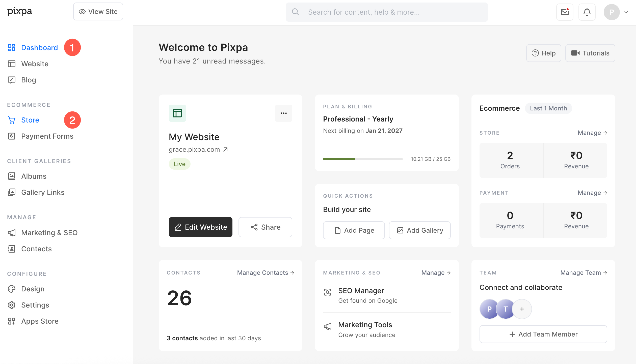636x364 pixels.
Task: Click the search magnifier icon
Action: click(295, 12)
